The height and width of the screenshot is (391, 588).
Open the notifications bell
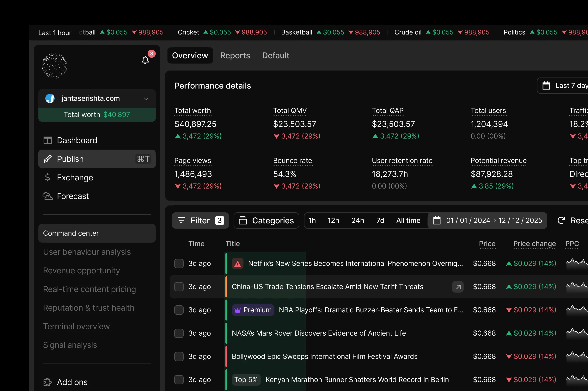coord(145,60)
